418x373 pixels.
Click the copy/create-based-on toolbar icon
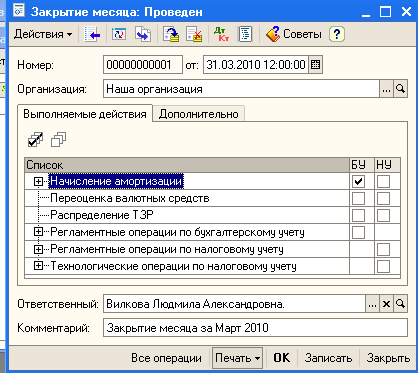click(143, 34)
